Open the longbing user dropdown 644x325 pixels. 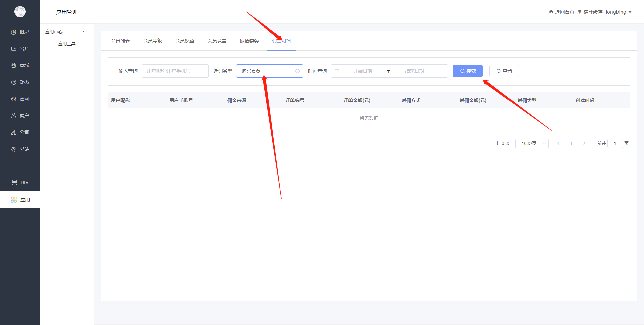coord(619,12)
